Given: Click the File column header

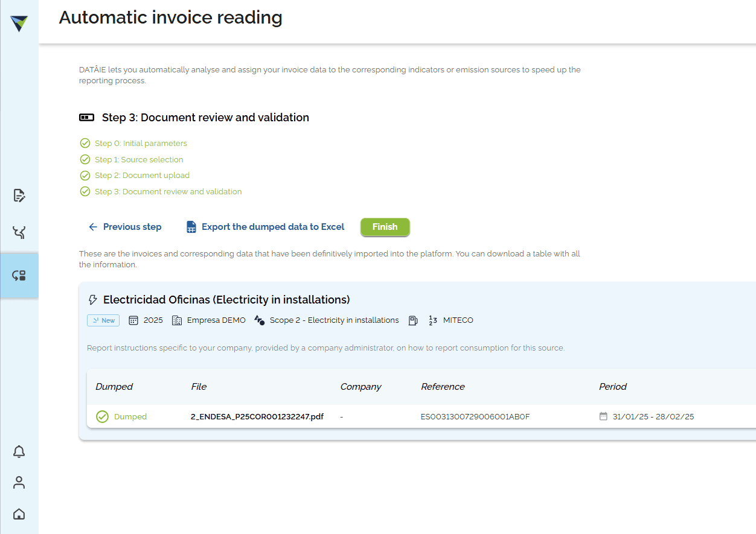Looking at the screenshot, I should [199, 387].
